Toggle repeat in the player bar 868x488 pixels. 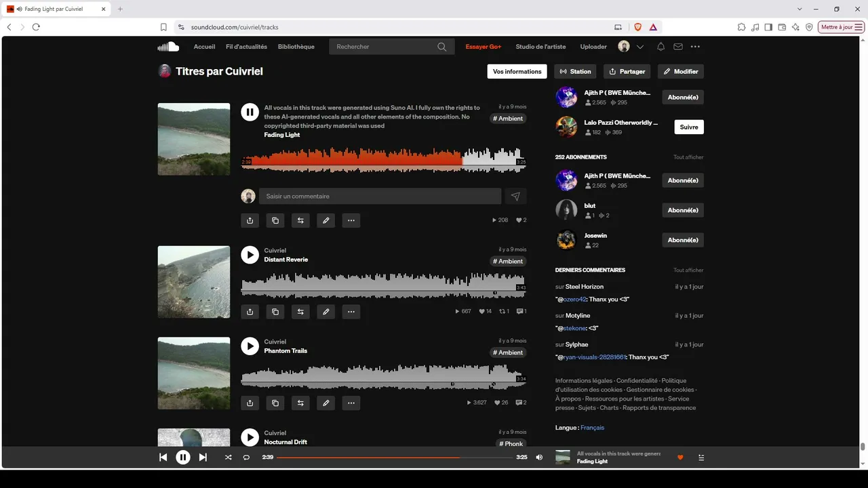click(246, 457)
